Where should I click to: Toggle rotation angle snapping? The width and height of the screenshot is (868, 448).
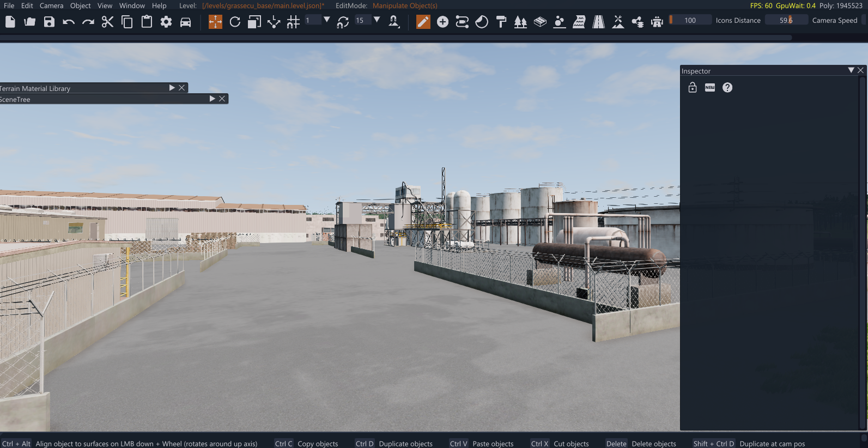pyautogui.click(x=343, y=22)
